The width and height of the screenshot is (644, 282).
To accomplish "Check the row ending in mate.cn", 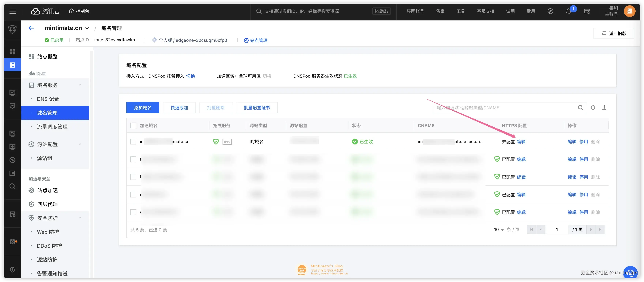I will tap(133, 142).
